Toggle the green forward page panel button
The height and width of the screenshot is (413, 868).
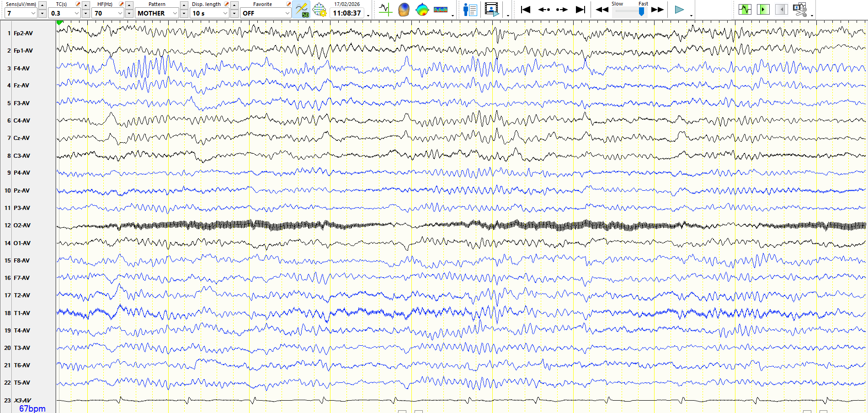763,10
